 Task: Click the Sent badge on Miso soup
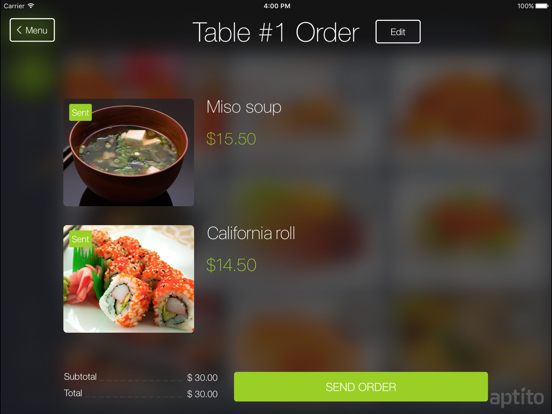80,113
